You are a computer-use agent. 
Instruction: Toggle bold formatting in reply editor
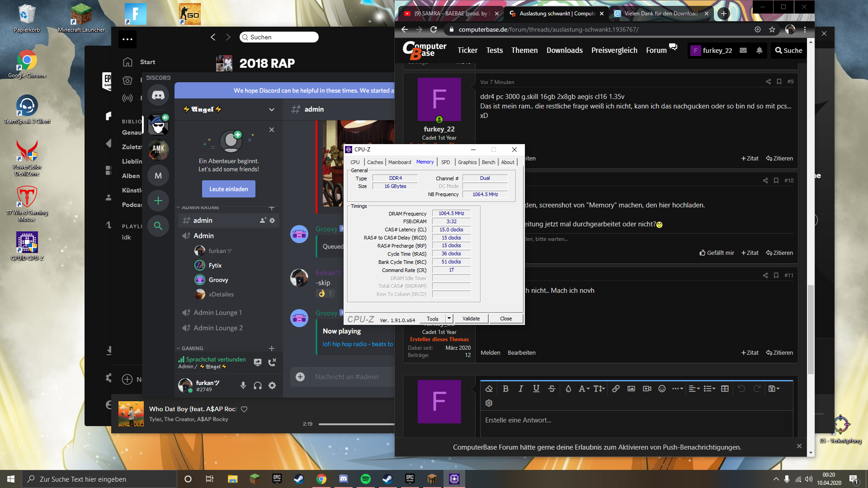tap(505, 389)
